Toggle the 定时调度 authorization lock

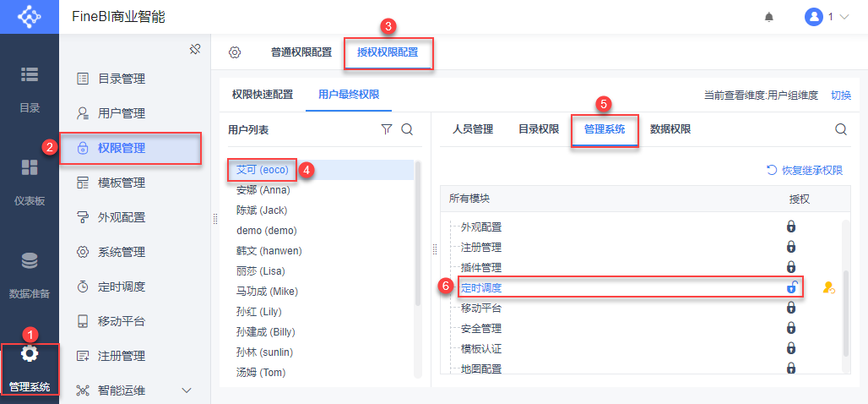(791, 287)
